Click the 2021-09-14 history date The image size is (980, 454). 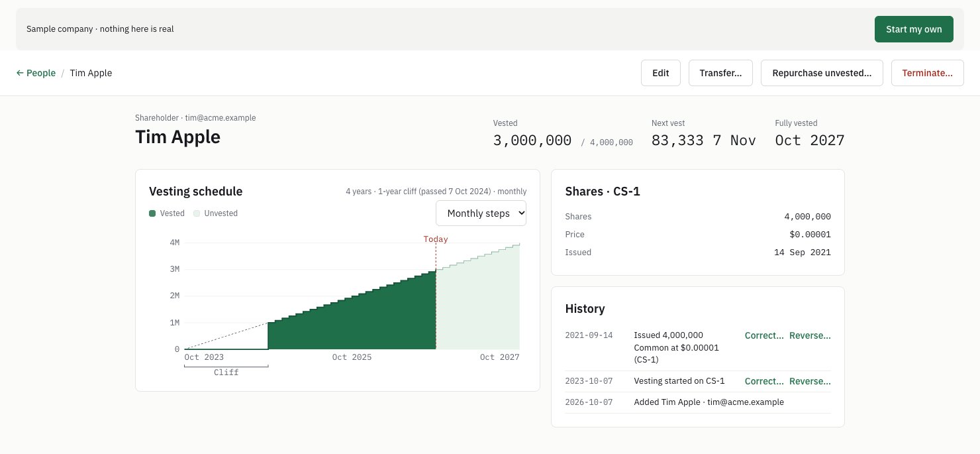tap(589, 335)
